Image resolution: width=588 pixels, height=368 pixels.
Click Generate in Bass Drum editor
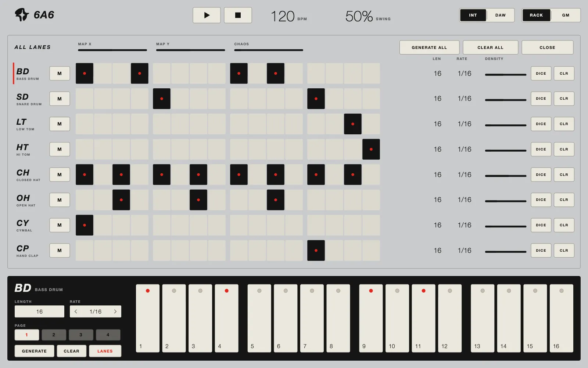(x=34, y=351)
